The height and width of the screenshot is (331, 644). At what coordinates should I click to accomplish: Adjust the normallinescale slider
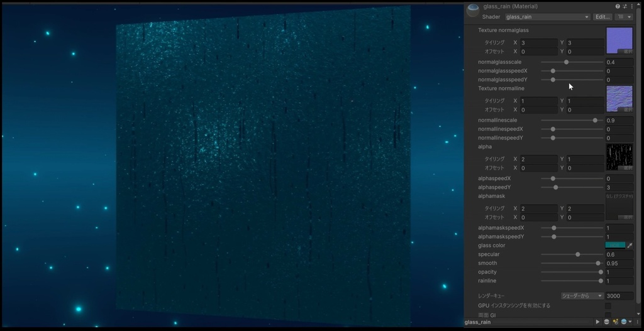pos(572,120)
